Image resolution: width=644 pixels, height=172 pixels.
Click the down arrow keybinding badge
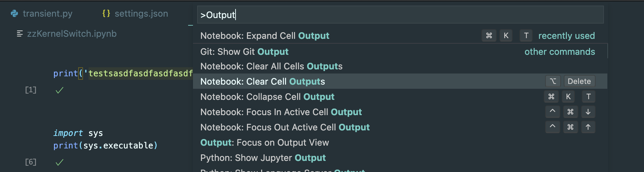click(x=588, y=112)
